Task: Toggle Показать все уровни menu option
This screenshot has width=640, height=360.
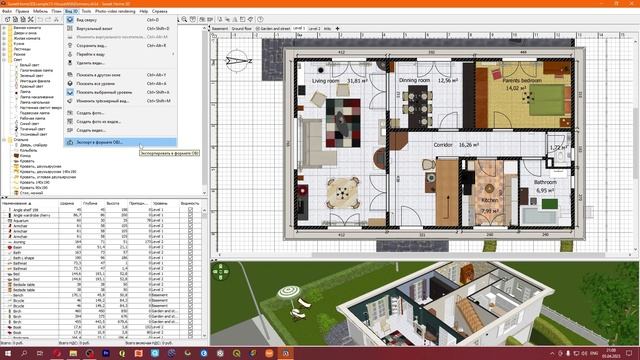Action: point(120,83)
